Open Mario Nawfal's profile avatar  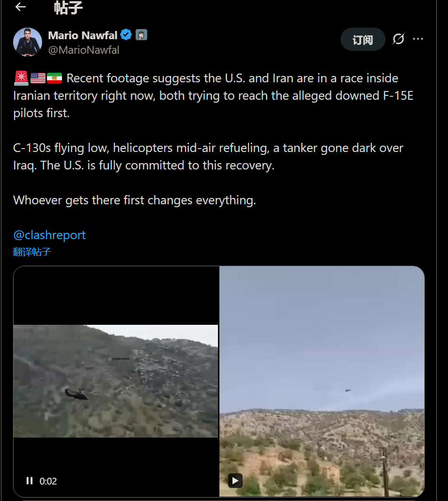[28, 42]
